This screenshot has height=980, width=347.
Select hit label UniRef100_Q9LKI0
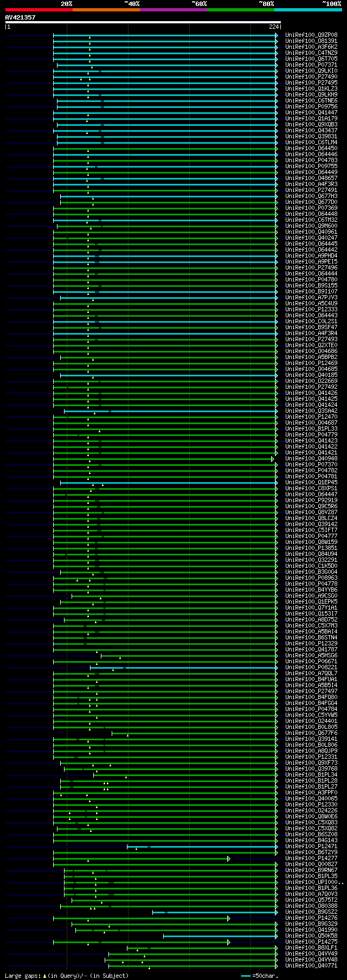311,71
